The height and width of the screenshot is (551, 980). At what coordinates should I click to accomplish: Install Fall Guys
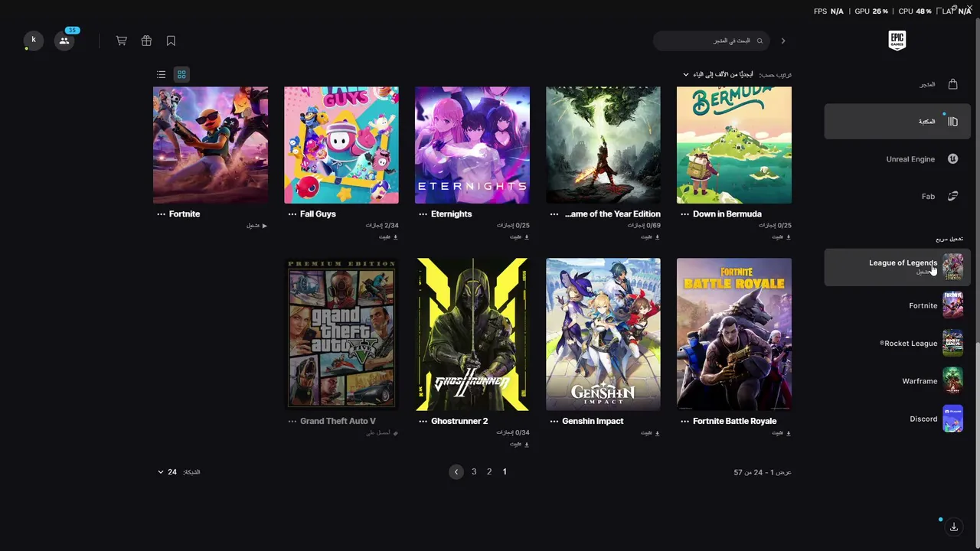[x=388, y=237]
